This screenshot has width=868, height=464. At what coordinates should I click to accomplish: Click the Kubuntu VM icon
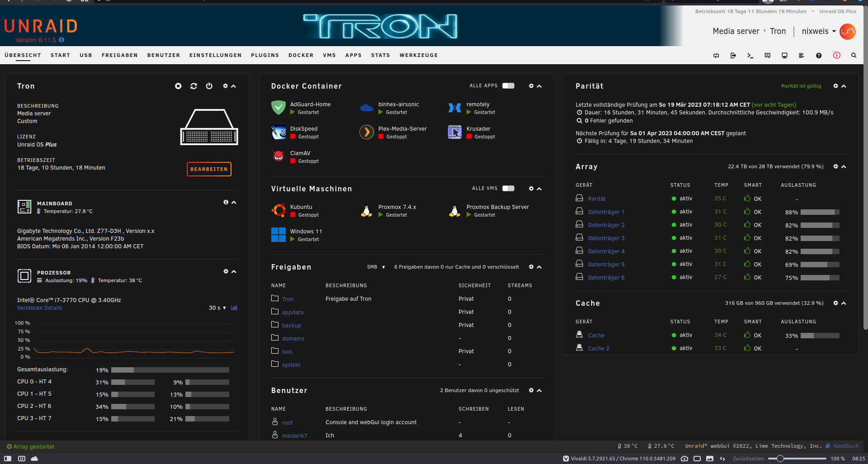pyautogui.click(x=278, y=210)
